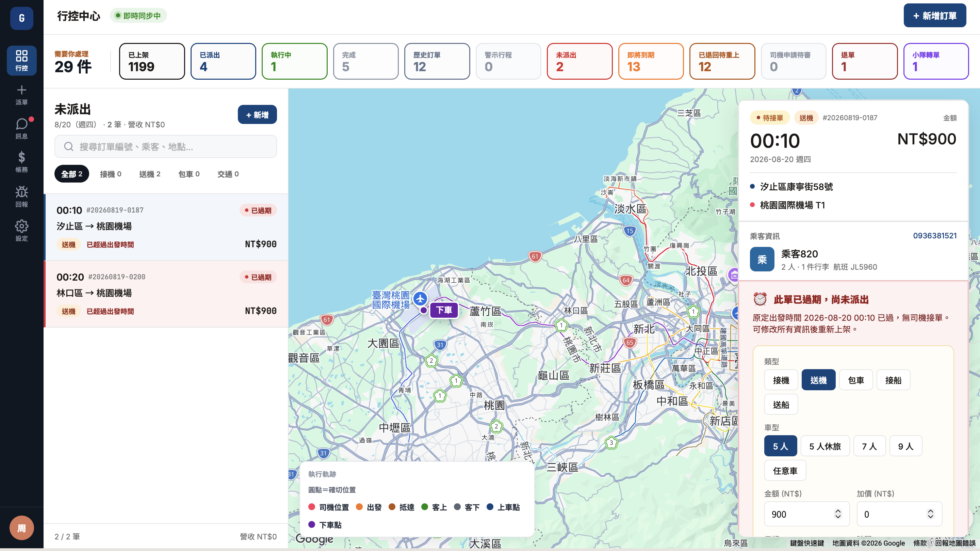Open the 回報 bug icon in sidebar
The image size is (980, 551).
22,196
